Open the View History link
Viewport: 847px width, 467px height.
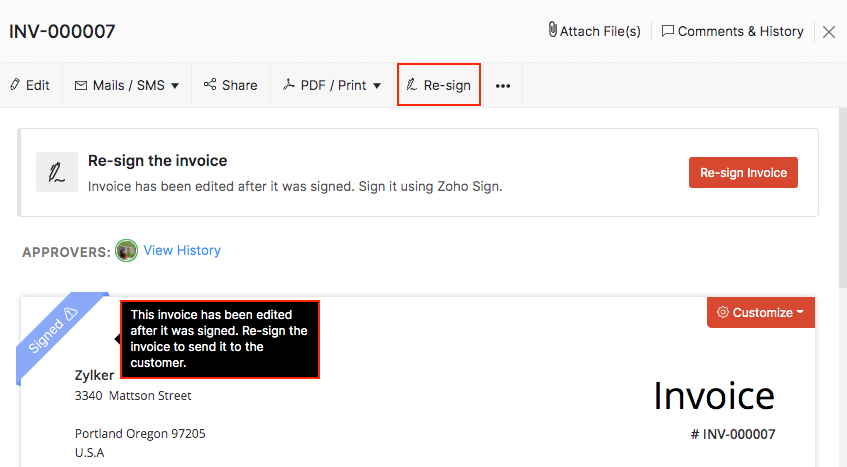click(x=182, y=250)
